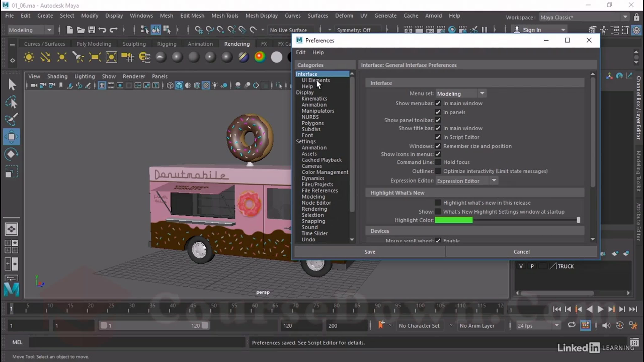Open the Preferences Edit menu
This screenshot has width=644, height=362.
[300, 52]
